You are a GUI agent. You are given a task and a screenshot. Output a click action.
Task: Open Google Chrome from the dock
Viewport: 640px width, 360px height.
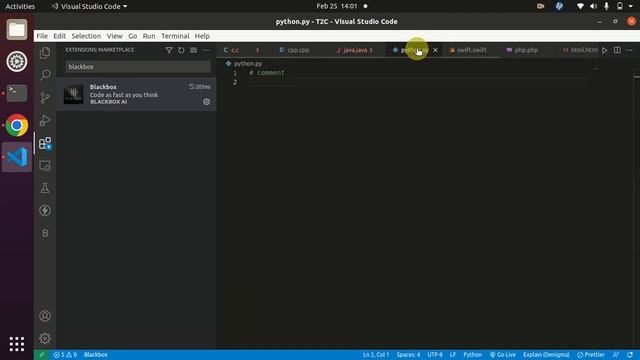(x=17, y=125)
